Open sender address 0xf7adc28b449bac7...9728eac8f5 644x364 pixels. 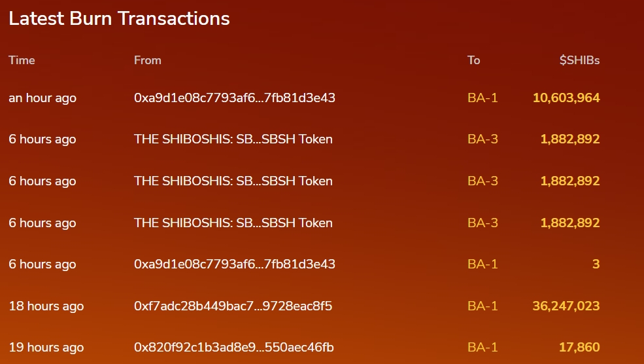233,306
